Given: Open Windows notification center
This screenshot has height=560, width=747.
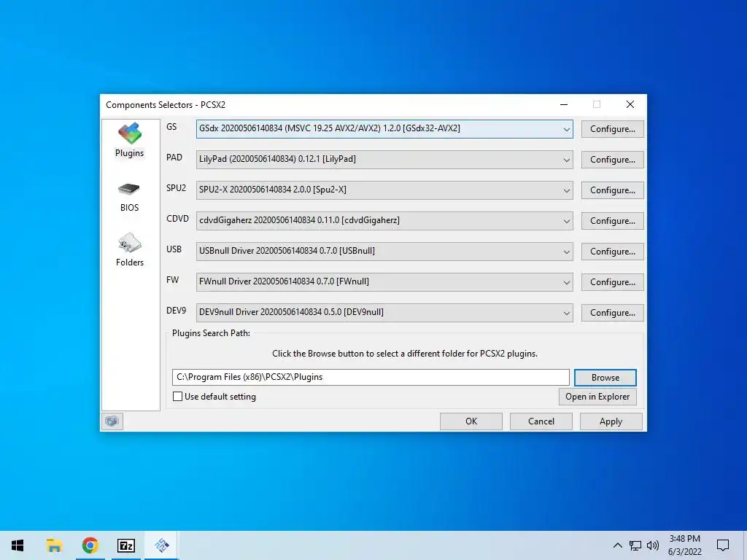Looking at the screenshot, I should coord(723,545).
